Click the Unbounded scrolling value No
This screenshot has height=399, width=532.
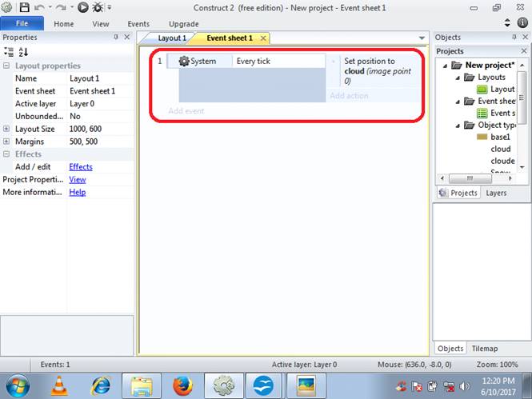tap(101, 116)
